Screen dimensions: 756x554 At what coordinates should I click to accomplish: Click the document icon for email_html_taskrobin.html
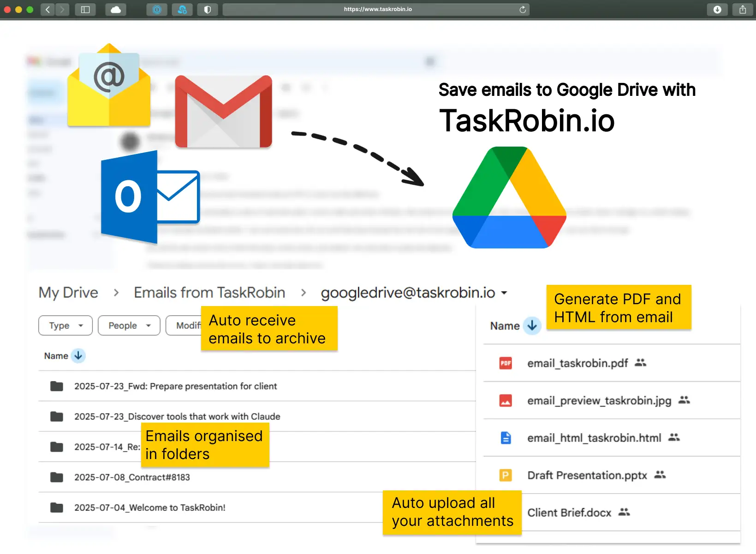[506, 438]
